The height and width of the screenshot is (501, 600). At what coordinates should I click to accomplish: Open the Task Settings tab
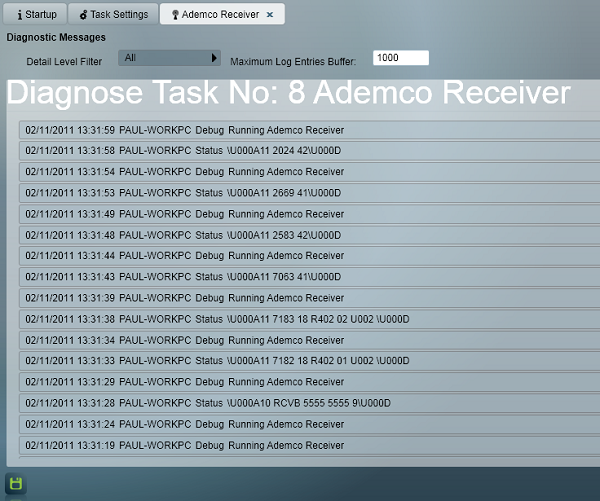(x=113, y=14)
